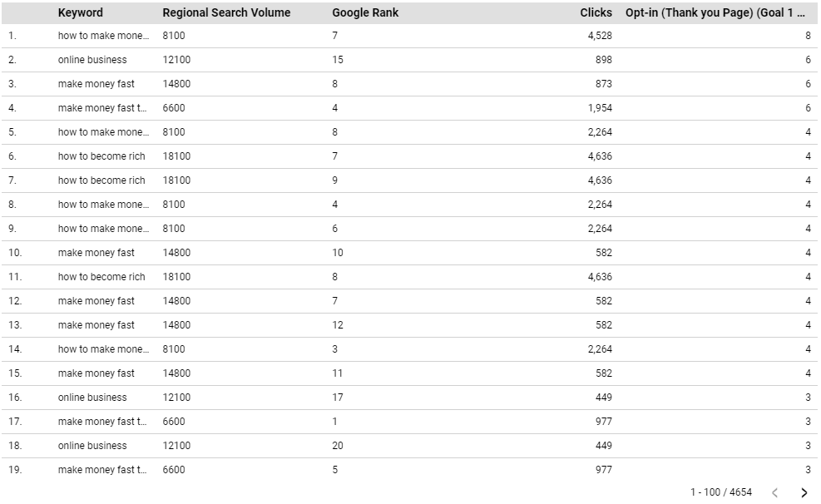Select "make money fast" keyword in row 3

pyautogui.click(x=96, y=84)
